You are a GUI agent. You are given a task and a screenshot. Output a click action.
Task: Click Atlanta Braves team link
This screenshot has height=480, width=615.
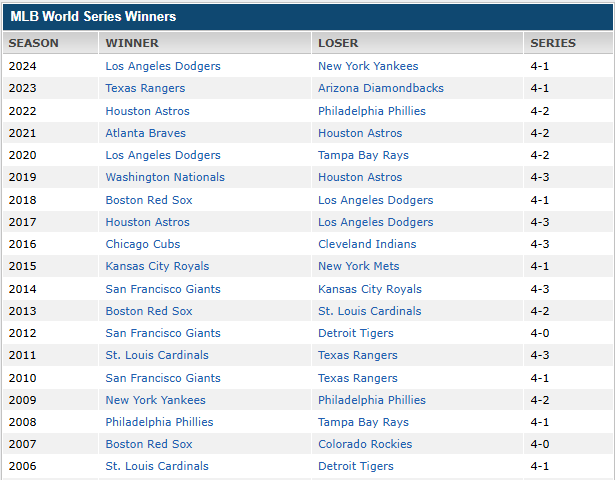(x=145, y=133)
